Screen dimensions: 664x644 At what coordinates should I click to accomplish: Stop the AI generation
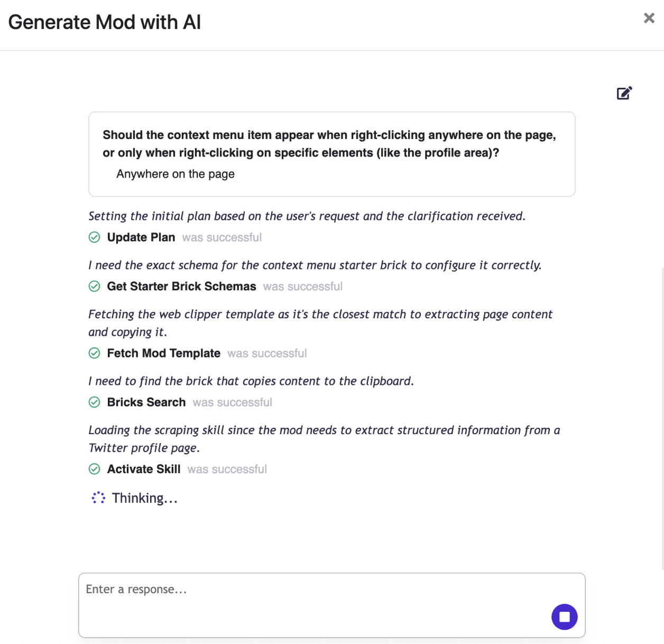pos(564,617)
